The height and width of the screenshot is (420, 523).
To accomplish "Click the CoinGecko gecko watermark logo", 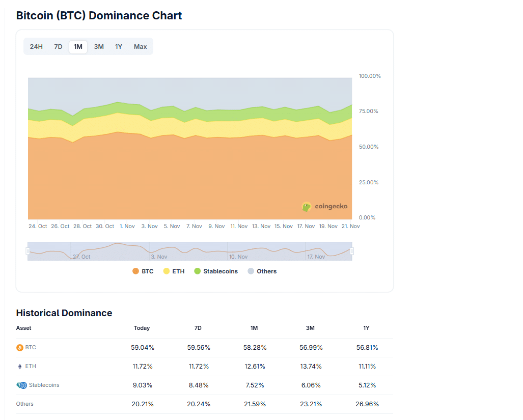I will coord(306,207).
